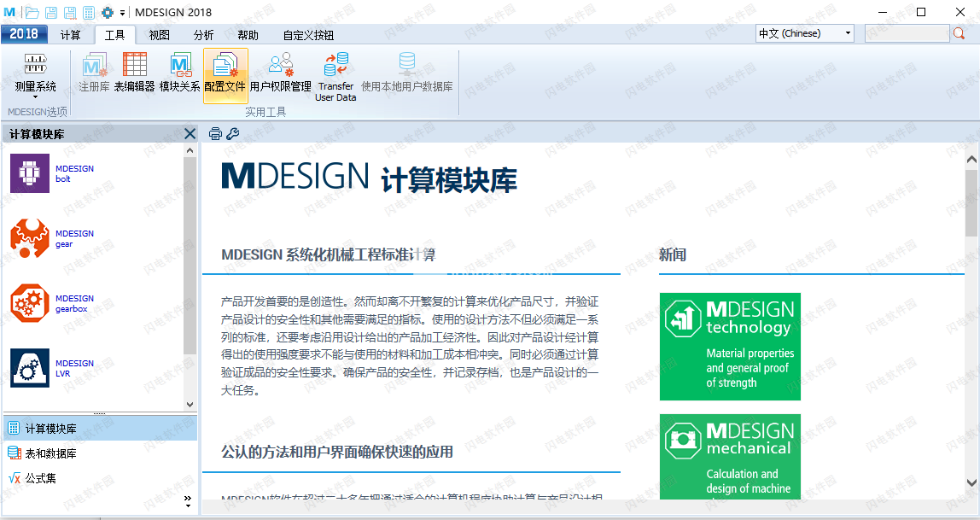
Task: Open 用户权限管理 user rights management
Action: (281, 73)
